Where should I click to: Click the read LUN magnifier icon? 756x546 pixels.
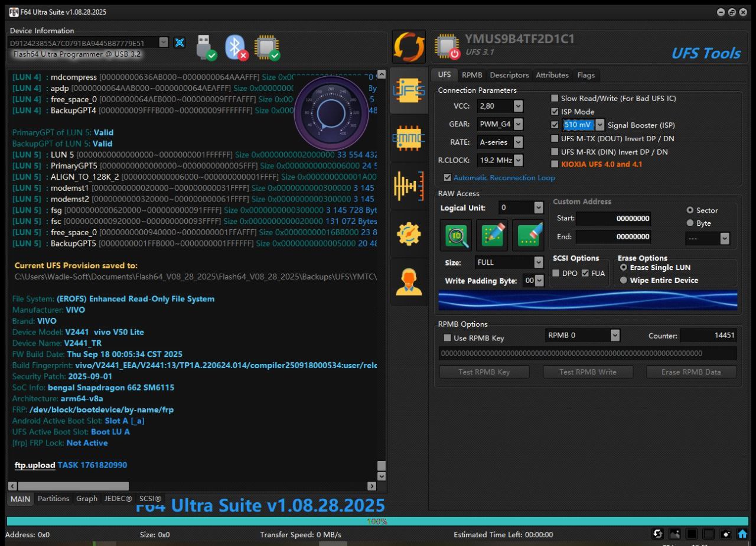pyautogui.click(x=456, y=235)
